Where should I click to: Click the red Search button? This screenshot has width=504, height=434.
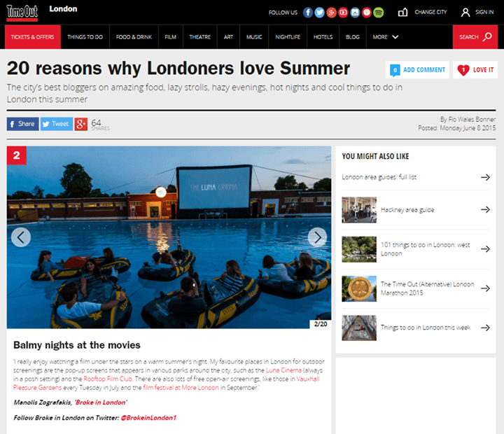(x=475, y=37)
